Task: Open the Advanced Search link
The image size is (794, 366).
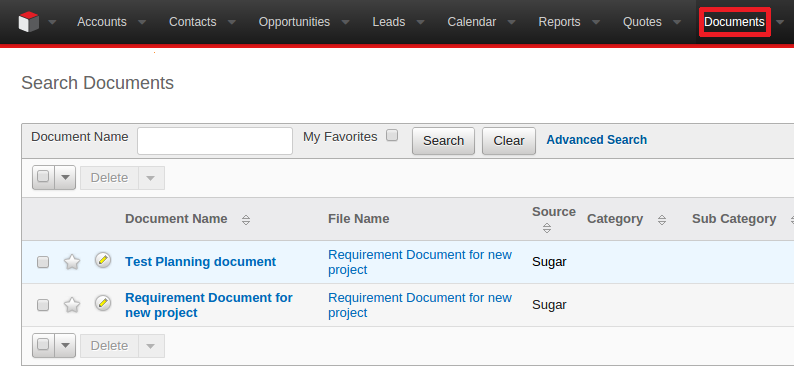Action: (597, 140)
